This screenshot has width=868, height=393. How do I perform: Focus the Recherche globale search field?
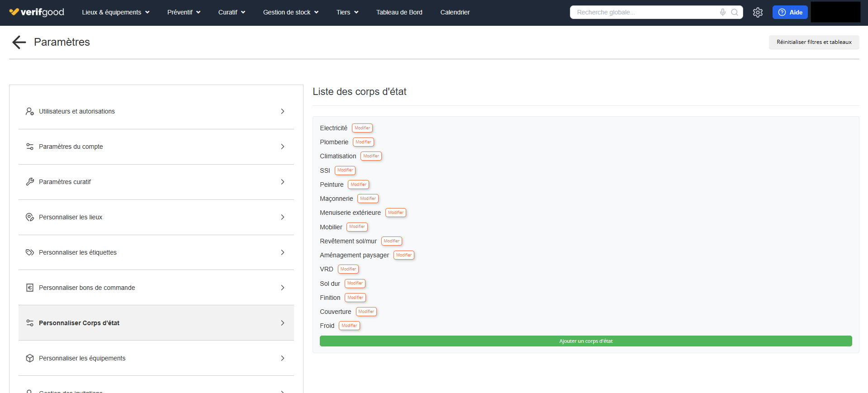pyautogui.click(x=645, y=12)
